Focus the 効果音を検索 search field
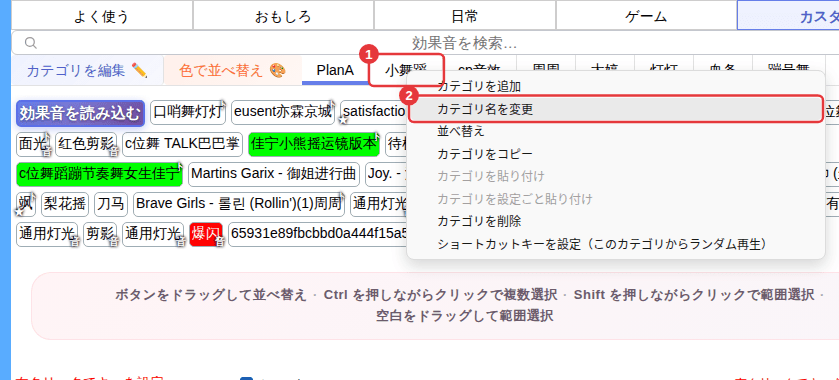 tap(464, 43)
